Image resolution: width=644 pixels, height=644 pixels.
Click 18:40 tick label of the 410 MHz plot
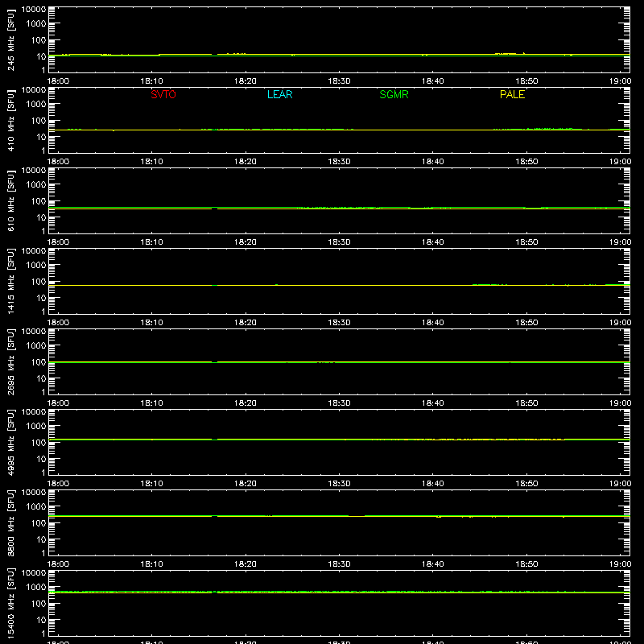point(433,162)
